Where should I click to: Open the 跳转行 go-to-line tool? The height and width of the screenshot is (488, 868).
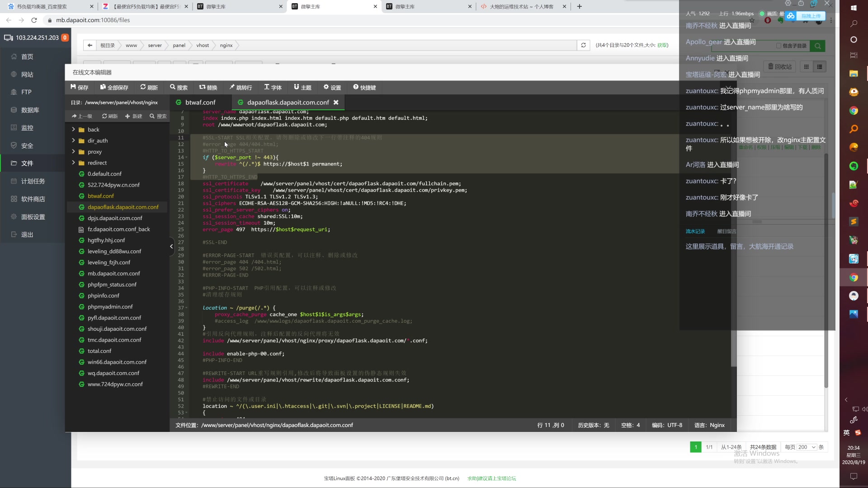(241, 87)
